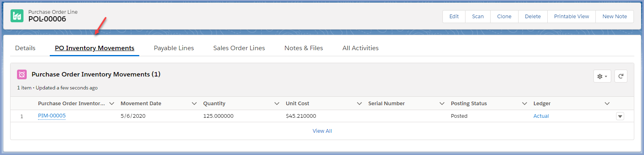This screenshot has height=155, width=644.
Task: Switch to the Details tab
Action: point(25,48)
